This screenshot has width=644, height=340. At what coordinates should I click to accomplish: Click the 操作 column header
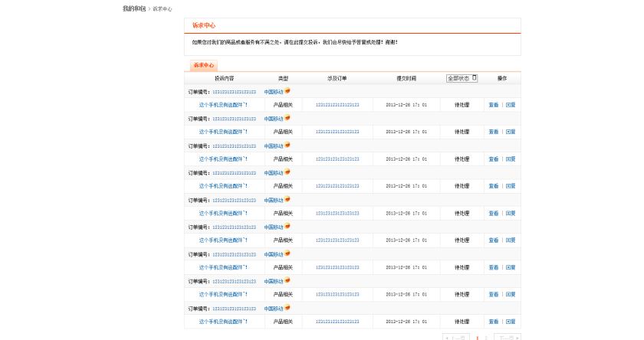502,78
